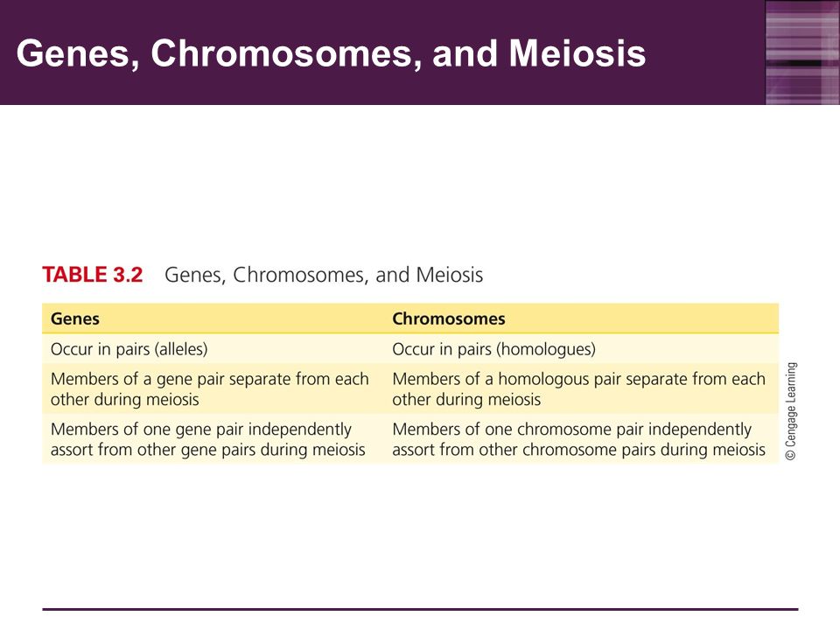Click the '© Cengage Learning' copyright text
Image resolution: width=840 pixels, height=630 pixels.
tap(791, 411)
